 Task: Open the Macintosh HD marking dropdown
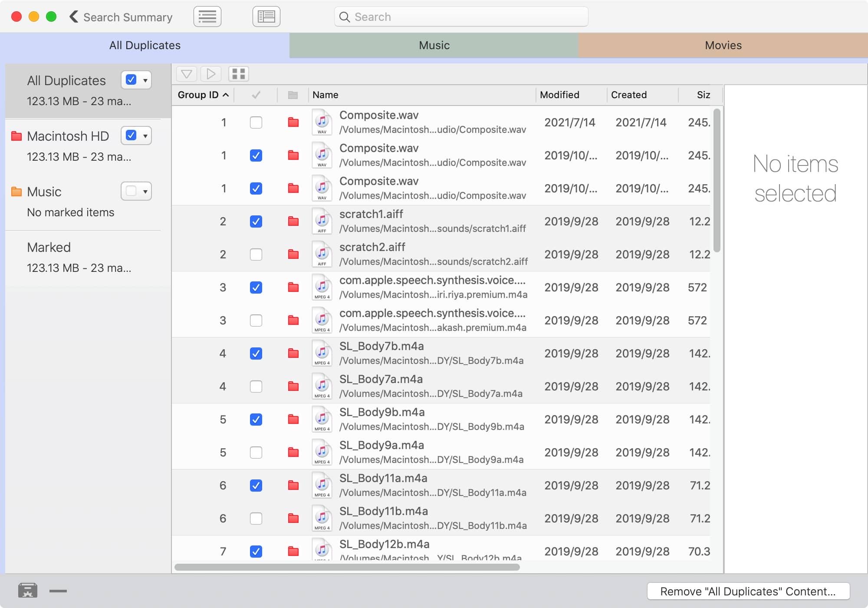[145, 136]
